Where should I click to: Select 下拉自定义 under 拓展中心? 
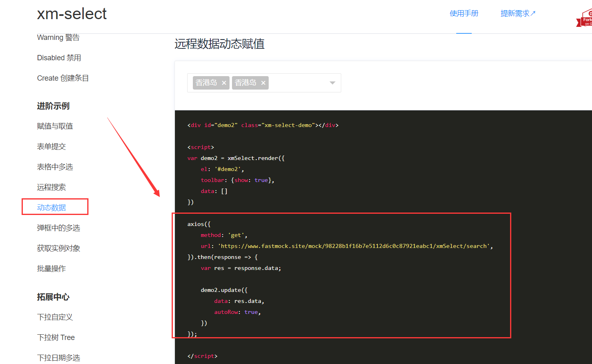54,317
